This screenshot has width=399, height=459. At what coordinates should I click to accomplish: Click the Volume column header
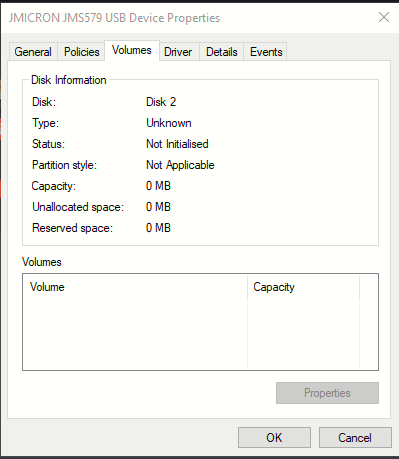(x=135, y=287)
